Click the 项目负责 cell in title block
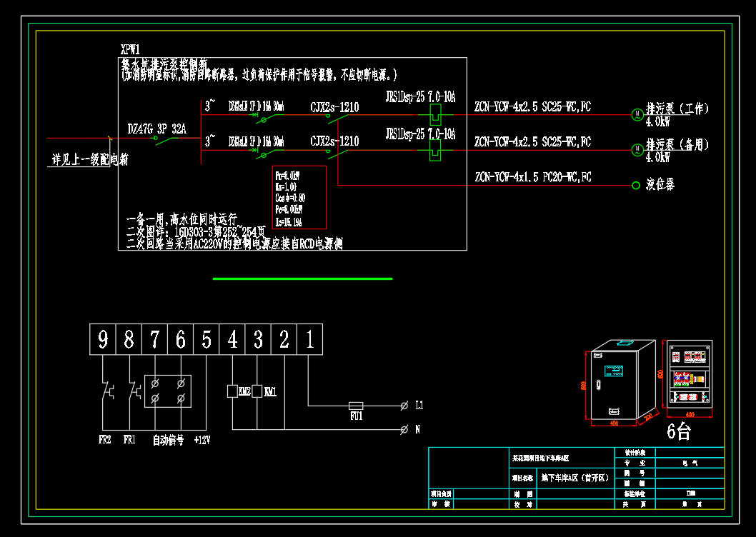Image resolution: width=756 pixels, height=537 pixels. click(x=441, y=493)
